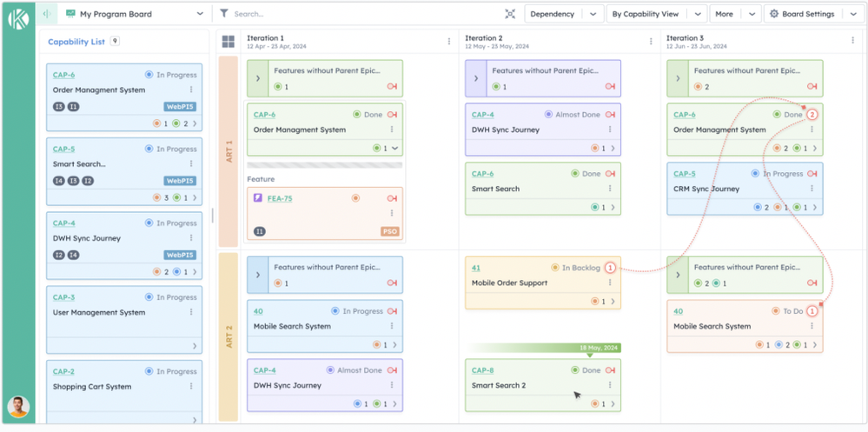Open the user avatar at the bottom left
The image size is (868, 432).
coord(18,406)
